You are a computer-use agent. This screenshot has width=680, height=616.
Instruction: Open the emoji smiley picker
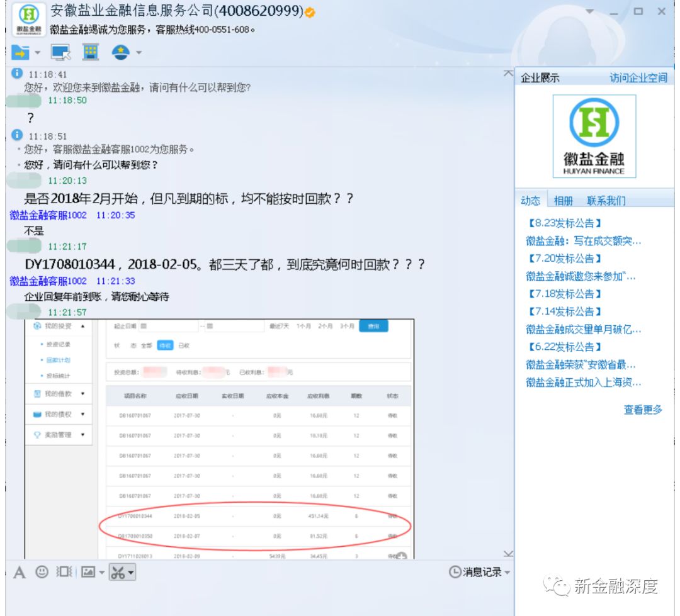(42, 572)
